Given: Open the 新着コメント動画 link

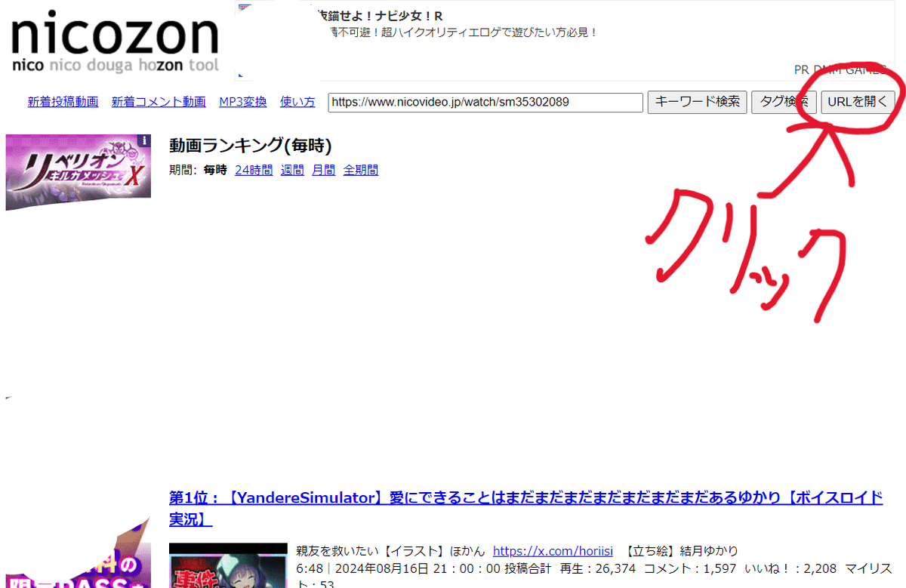Looking at the screenshot, I should pyautogui.click(x=159, y=102).
